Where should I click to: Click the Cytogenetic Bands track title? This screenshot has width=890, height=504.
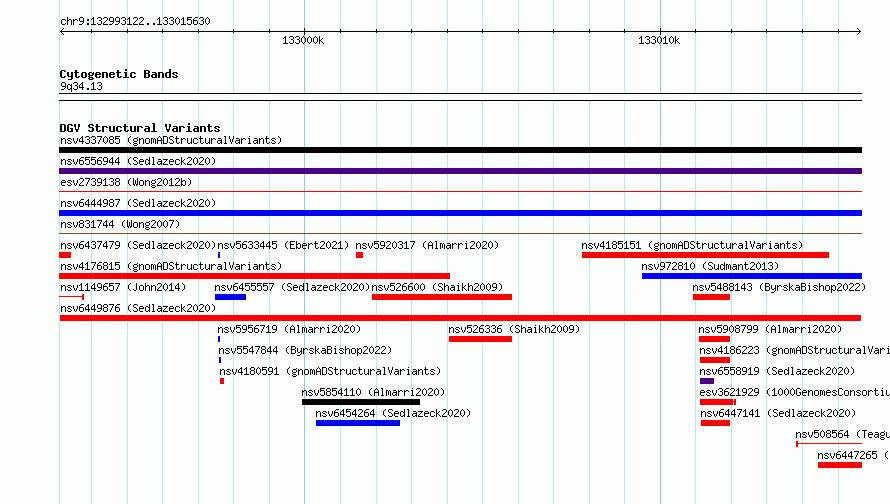coord(119,74)
